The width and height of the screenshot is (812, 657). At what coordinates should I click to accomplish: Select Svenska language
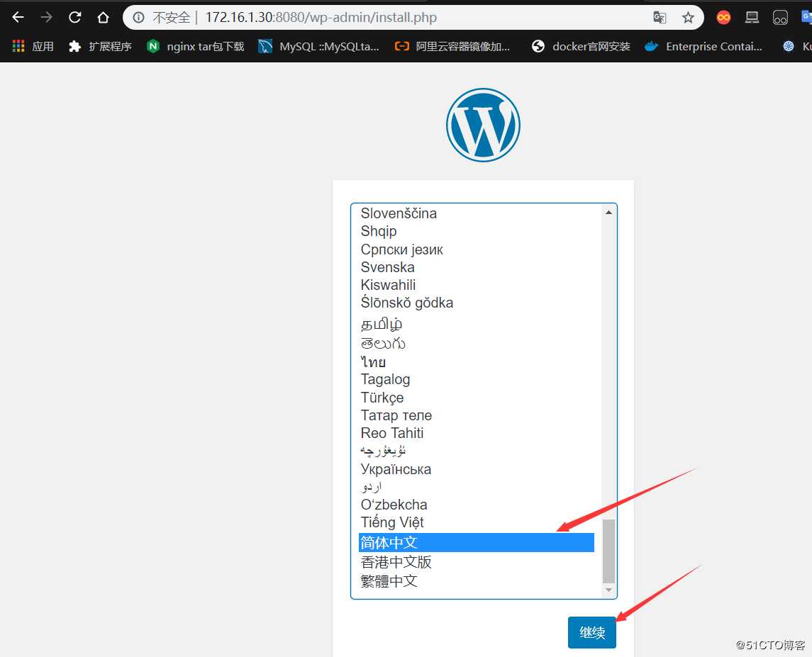(x=477, y=267)
